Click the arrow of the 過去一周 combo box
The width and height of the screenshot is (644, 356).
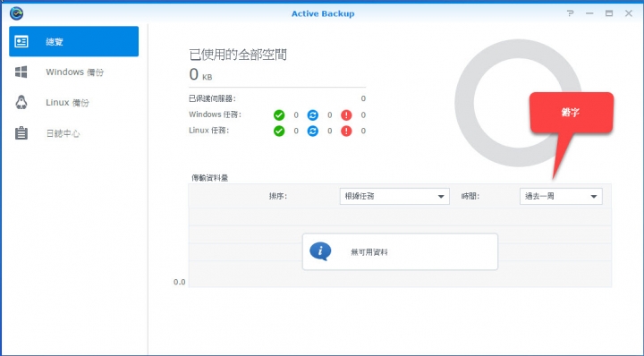coord(594,196)
